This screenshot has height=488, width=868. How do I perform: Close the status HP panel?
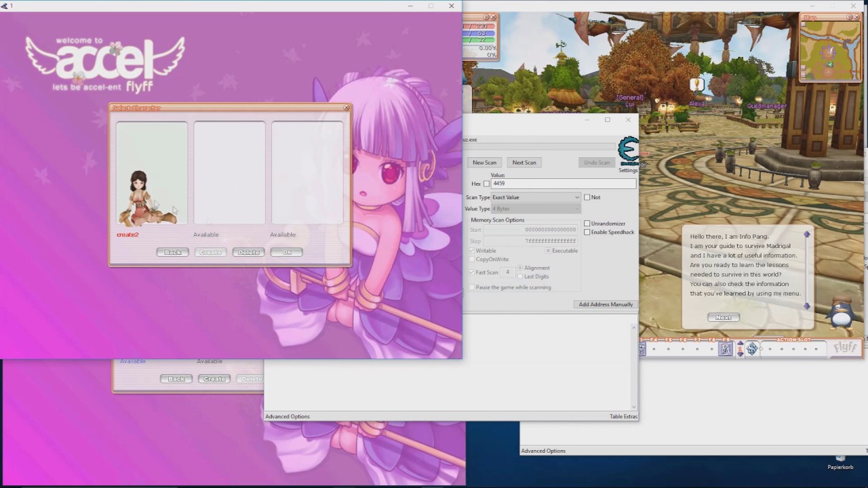pos(494,18)
